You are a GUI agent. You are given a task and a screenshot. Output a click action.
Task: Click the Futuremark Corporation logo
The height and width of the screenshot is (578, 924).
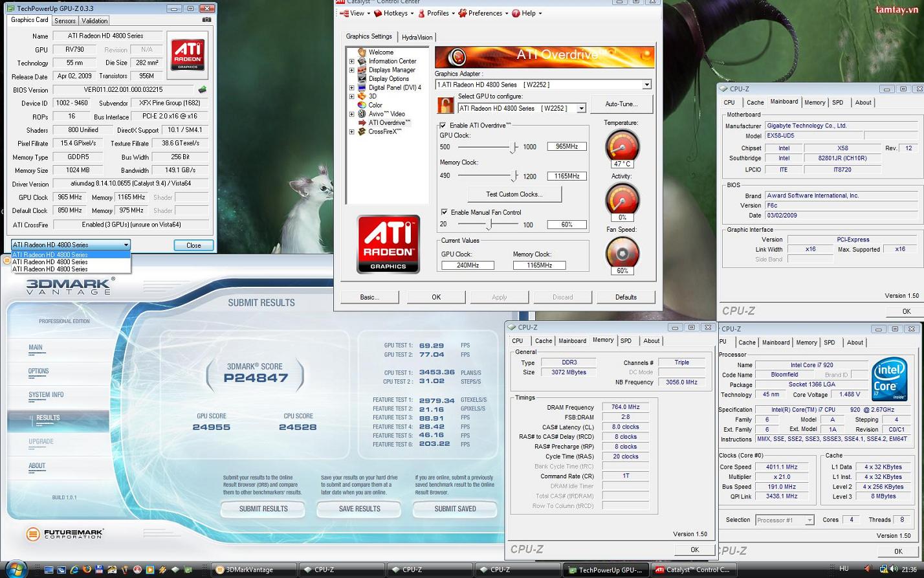tap(65, 534)
